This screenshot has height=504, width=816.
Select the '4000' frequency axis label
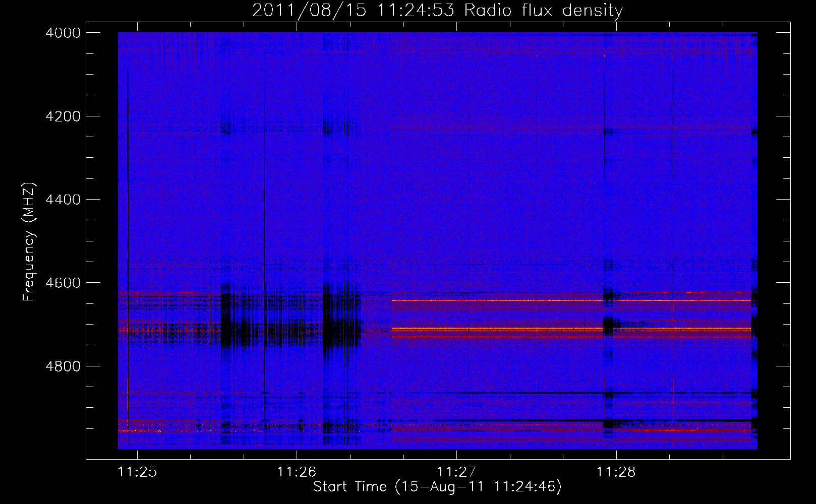[63, 33]
